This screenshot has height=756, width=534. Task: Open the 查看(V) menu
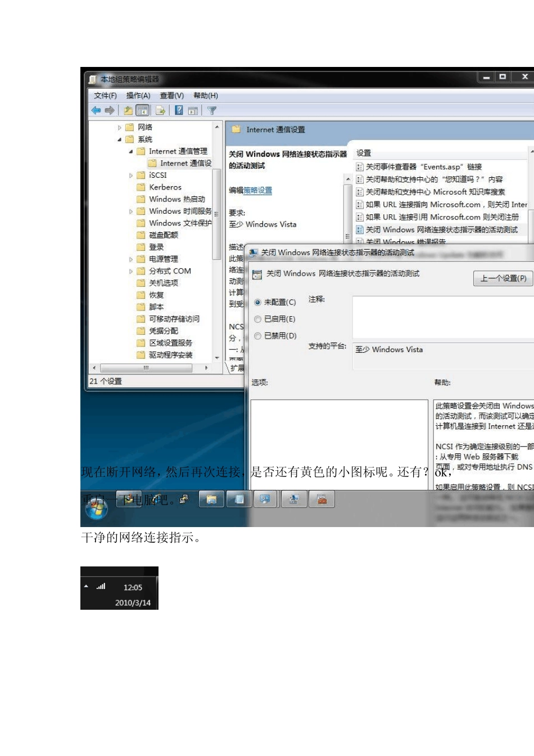[171, 96]
